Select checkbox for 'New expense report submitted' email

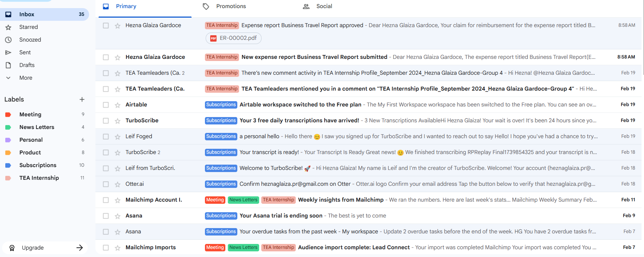point(106,57)
